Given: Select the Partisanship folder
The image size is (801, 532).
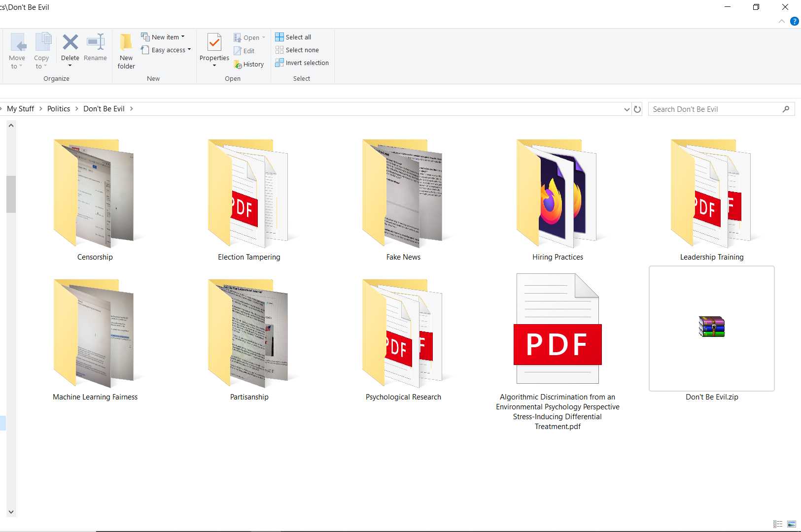Looking at the screenshot, I should (249, 340).
